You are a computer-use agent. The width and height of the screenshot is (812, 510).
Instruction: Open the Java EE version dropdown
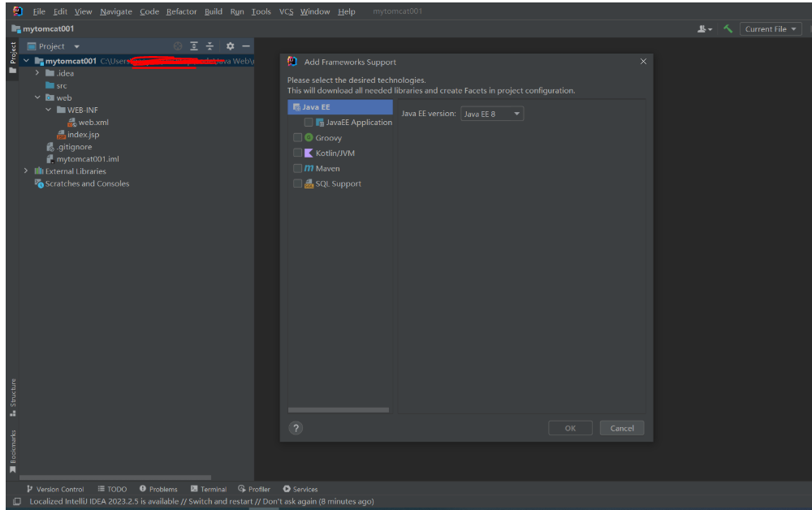[x=492, y=114]
